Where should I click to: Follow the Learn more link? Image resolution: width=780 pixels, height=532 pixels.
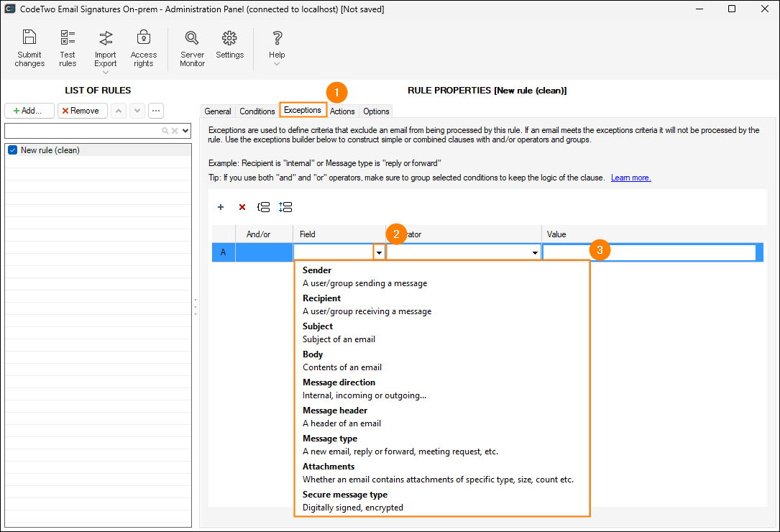[x=630, y=178]
